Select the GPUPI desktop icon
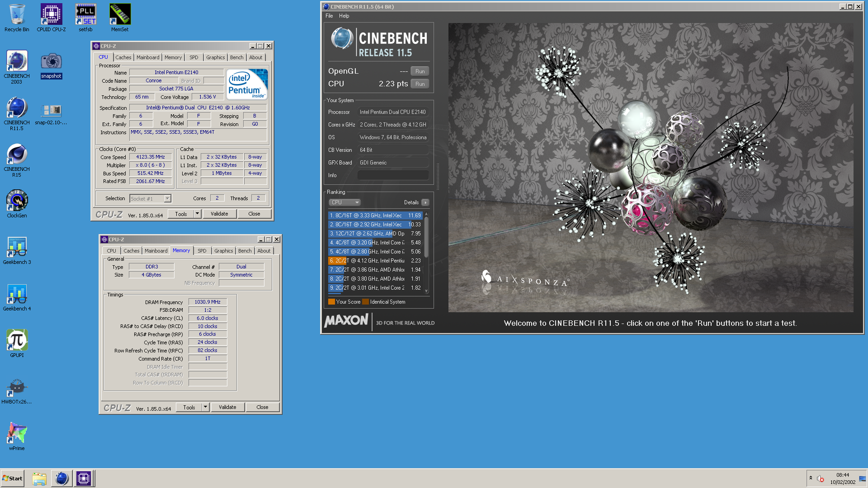Image resolution: width=868 pixels, height=488 pixels. click(17, 343)
